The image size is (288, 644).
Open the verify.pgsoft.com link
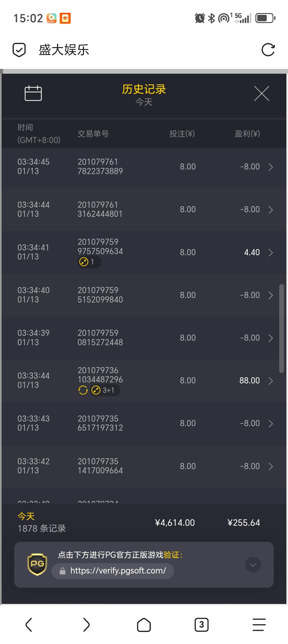118,571
